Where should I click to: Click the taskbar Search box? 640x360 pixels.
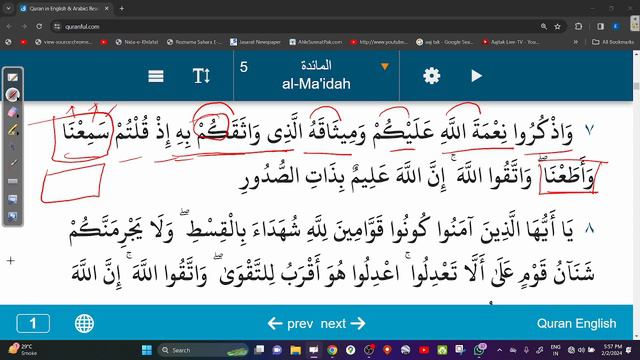pos(203,350)
